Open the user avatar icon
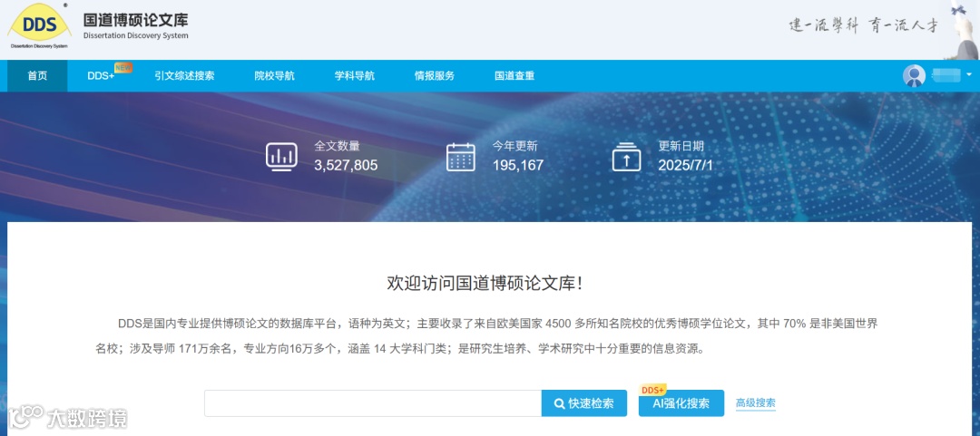The height and width of the screenshot is (436, 980). click(914, 76)
